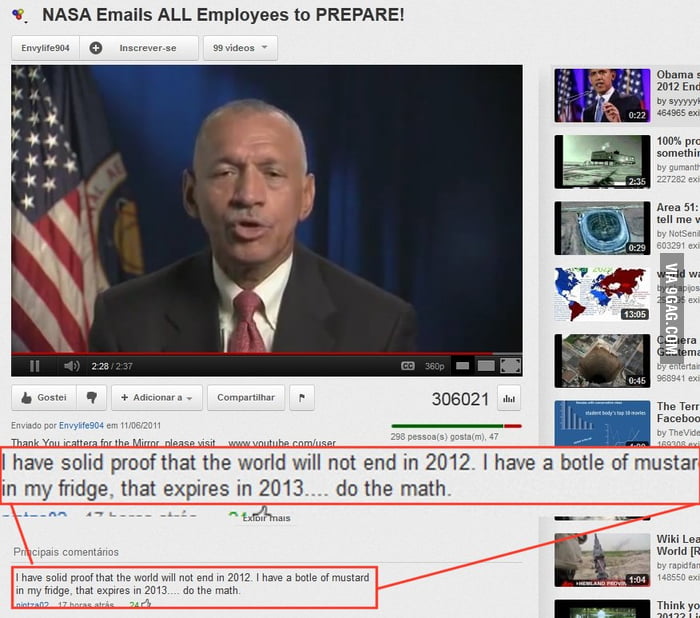This screenshot has width=700, height=618.
Task: Switch to small player size
Action: pyautogui.click(x=462, y=366)
